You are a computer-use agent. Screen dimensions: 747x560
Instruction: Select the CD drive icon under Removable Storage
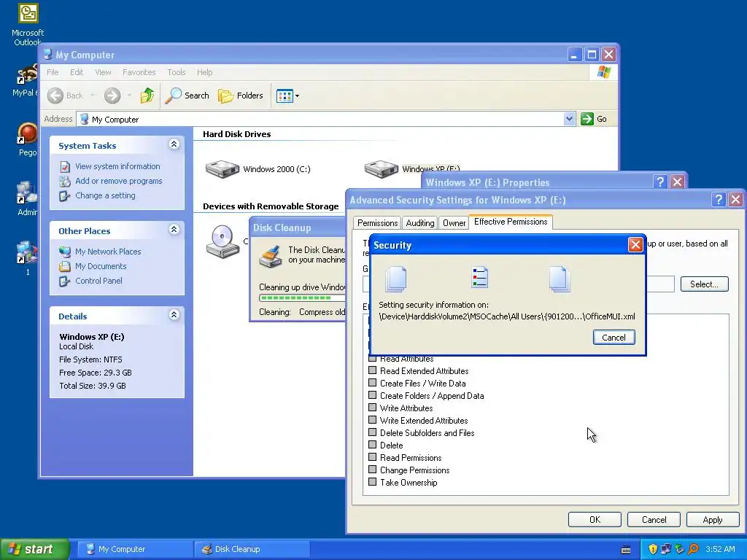(222, 241)
